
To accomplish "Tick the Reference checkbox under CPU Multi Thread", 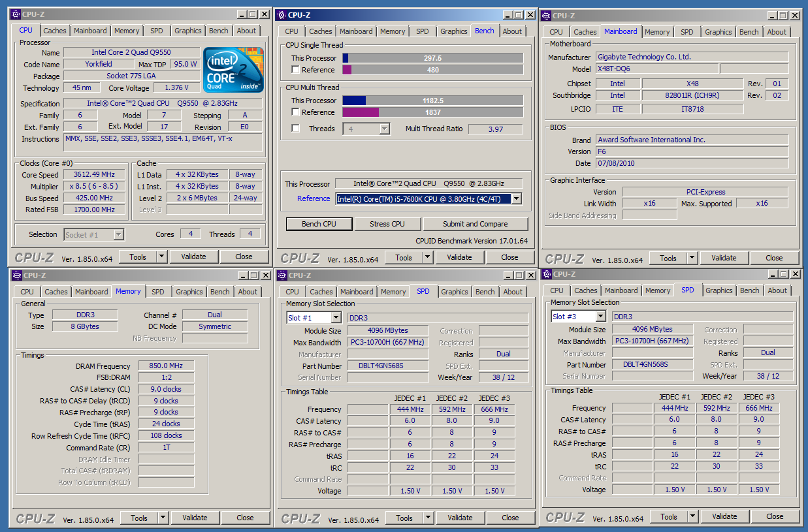I will coord(296,112).
